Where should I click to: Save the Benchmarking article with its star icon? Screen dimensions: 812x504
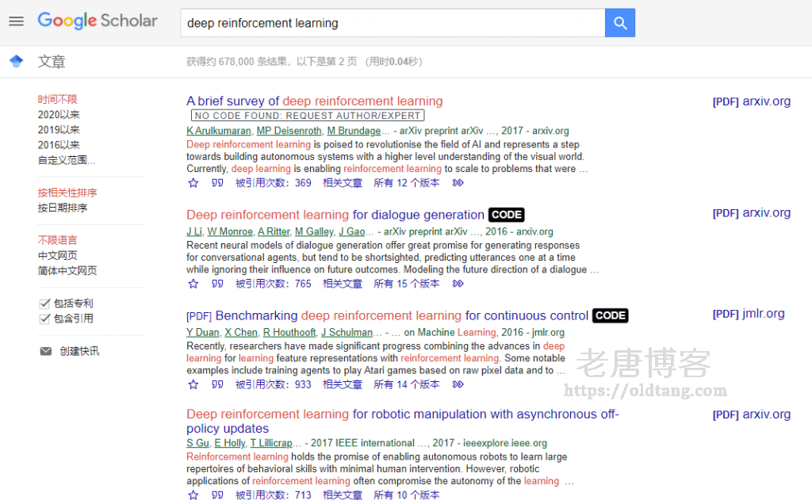click(193, 384)
